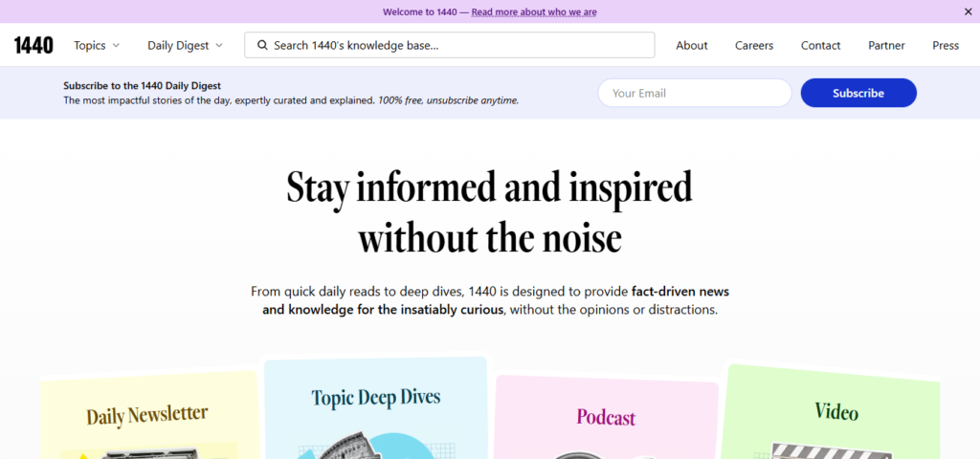The width and height of the screenshot is (980, 459).
Task: Select the Podcast card
Action: click(606, 417)
